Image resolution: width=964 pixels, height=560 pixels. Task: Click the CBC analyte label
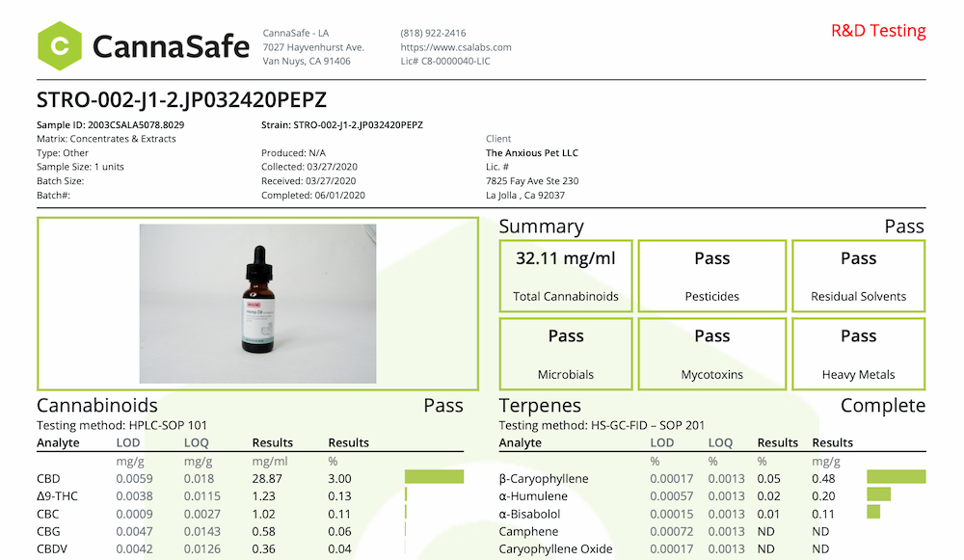pyautogui.click(x=48, y=514)
